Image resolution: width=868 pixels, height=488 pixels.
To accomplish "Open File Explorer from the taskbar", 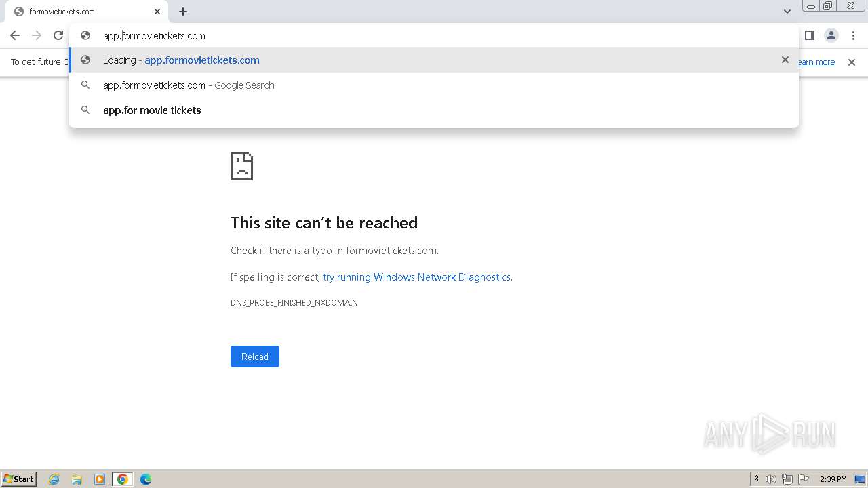I will coord(77,479).
